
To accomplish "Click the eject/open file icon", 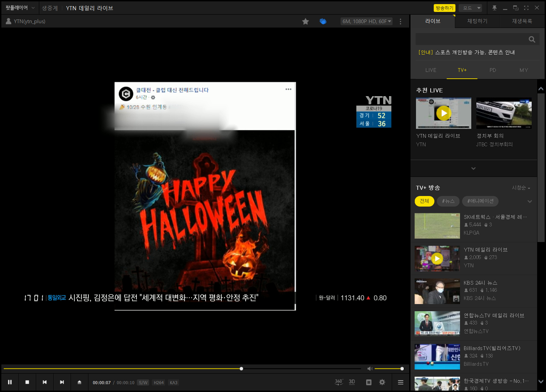I will click(80, 382).
